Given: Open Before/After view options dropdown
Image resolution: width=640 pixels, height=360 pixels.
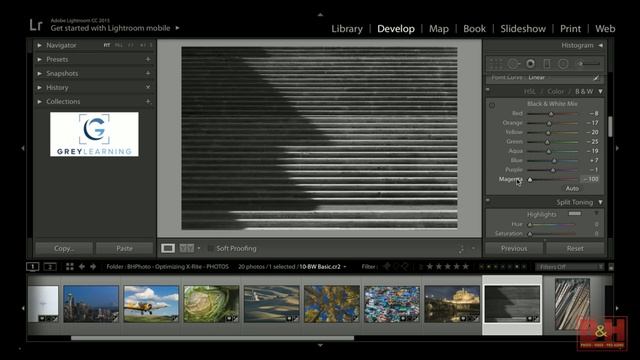Looking at the screenshot, I should (199, 248).
